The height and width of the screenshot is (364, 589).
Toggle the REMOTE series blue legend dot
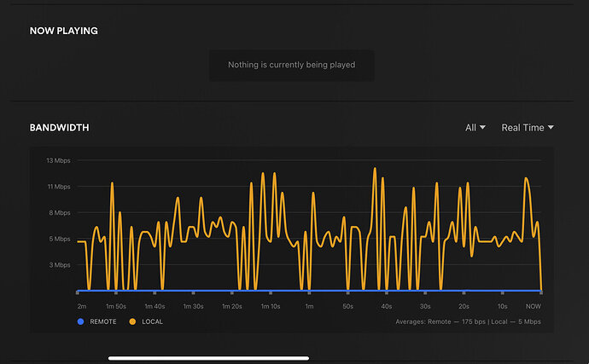(80, 321)
